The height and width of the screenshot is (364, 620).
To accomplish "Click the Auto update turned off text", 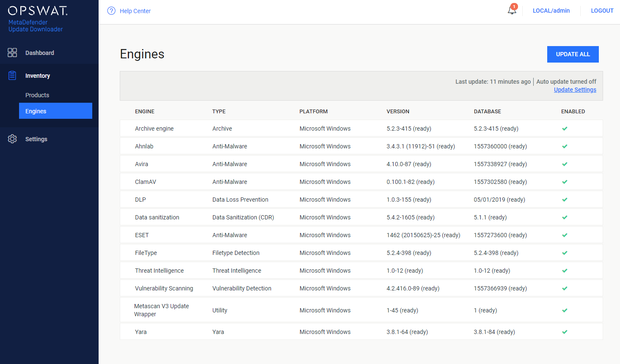I will click(x=566, y=82).
